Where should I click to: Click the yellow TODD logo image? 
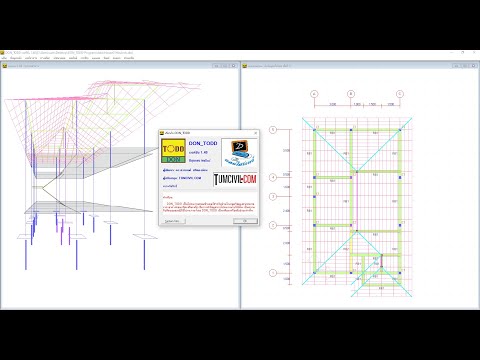173,151
